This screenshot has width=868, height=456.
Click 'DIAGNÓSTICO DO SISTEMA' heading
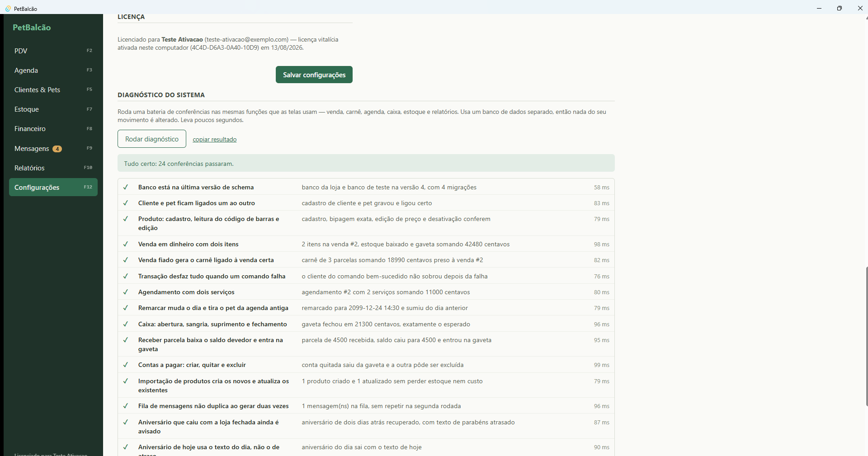coord(161,95)
